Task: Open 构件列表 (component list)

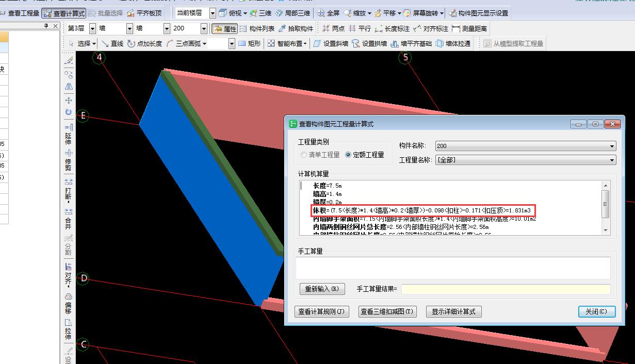Action: [x=257, y=28]
